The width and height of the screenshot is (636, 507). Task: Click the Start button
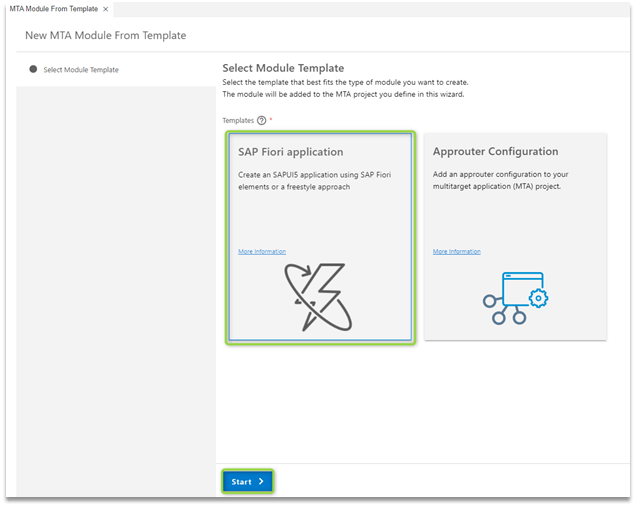coord(247,481)
